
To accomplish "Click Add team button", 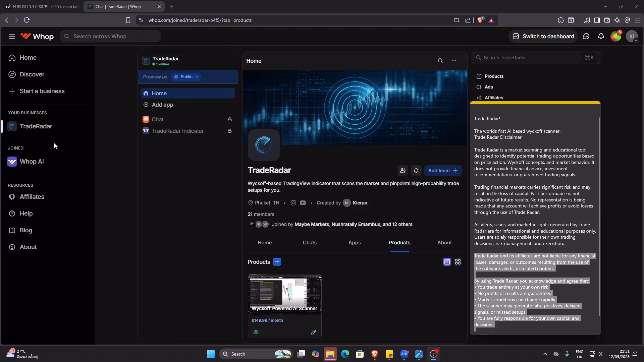I will pos(443,171).
